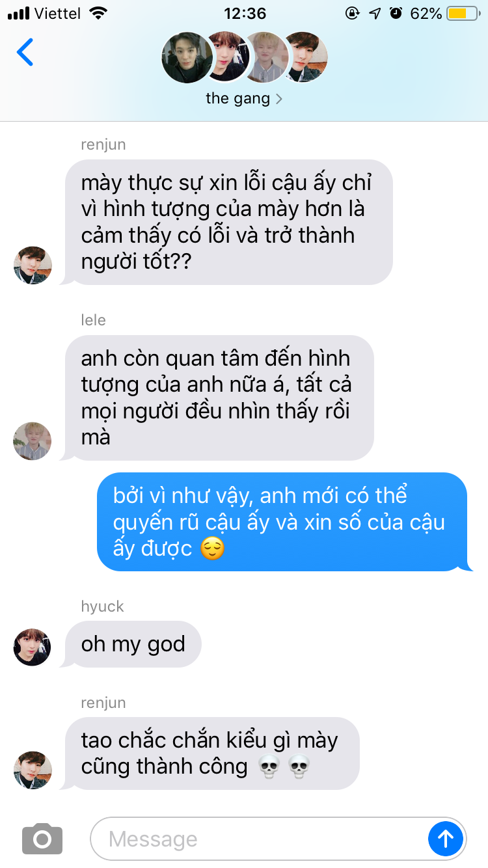Tap renjun's message with skull emojis
488x868 pixels.
211,753
